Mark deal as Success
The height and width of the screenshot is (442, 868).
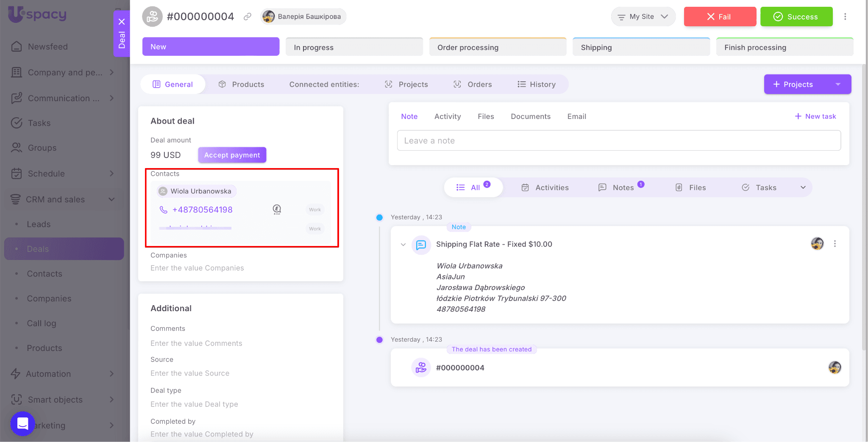(796, 17)
